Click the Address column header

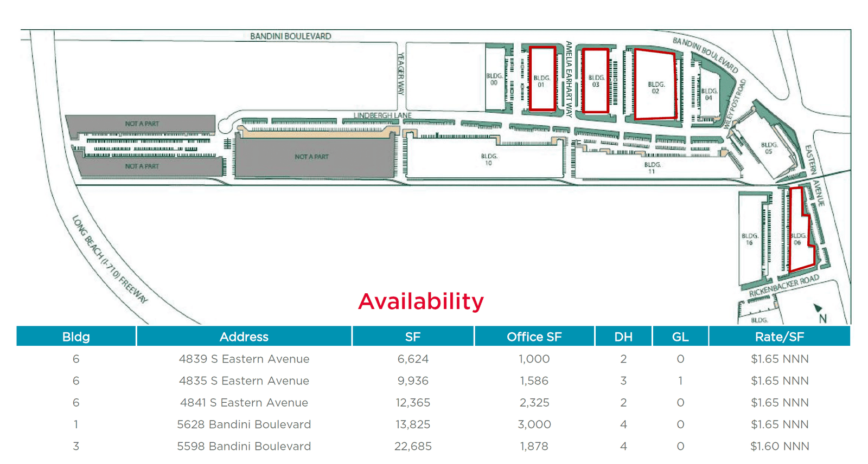pyautogui.click(x=244, y=337)
